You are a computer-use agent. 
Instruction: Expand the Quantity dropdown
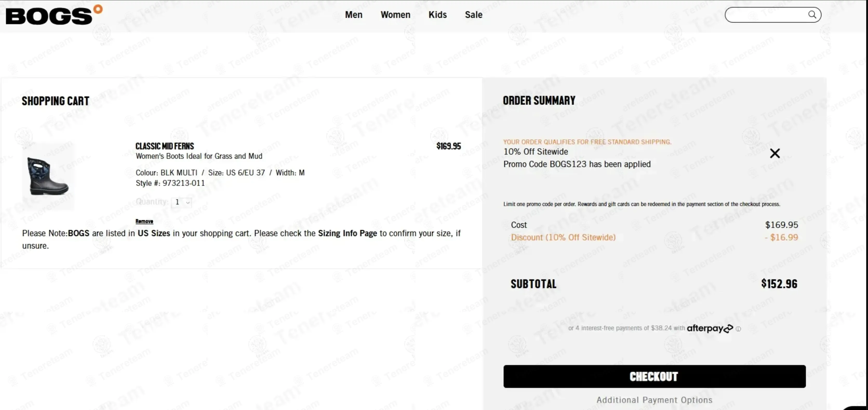tap(181, 202)
